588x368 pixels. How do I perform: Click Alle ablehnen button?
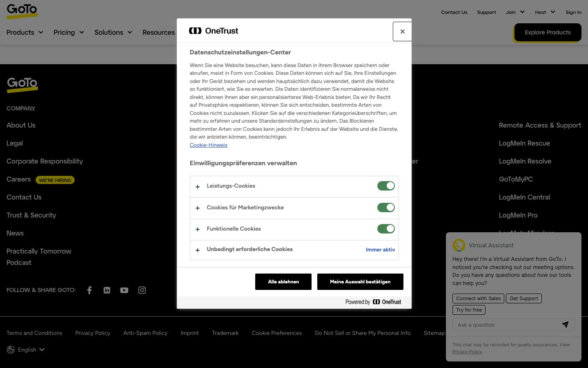pos(283,282)
